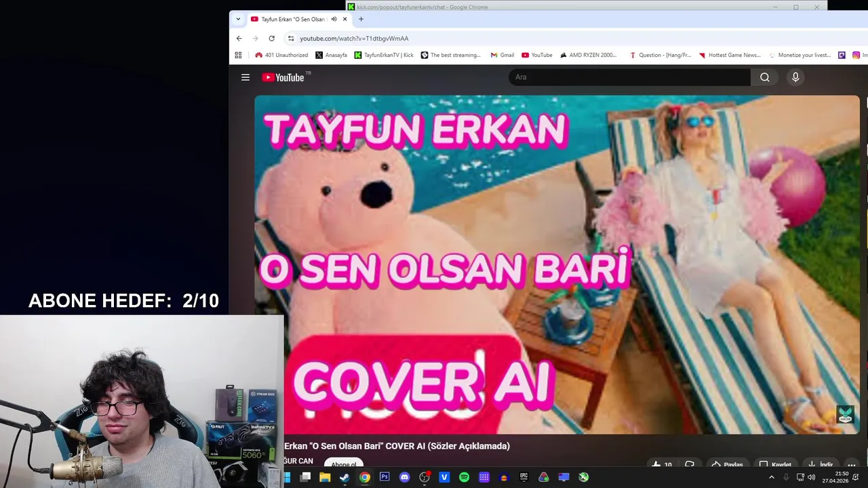Screen dimensions: 868x488
Task: Click the youtube.com address bar
Action: click(576, 39)
